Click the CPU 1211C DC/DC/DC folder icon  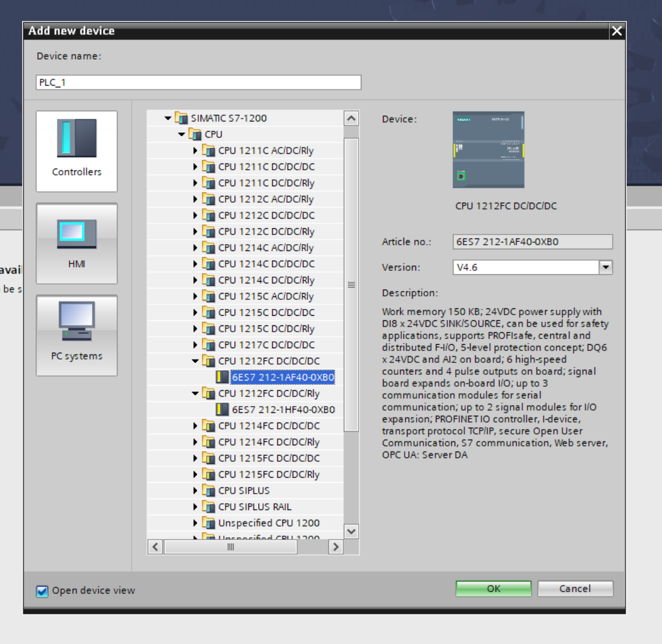[209, 167]
